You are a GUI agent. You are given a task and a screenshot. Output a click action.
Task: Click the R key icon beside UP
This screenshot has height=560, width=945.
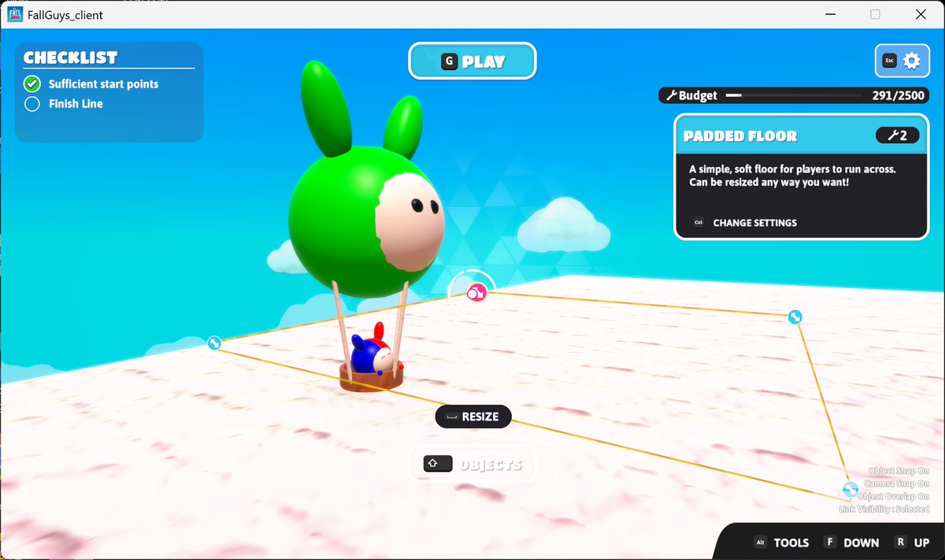coord(900,543)
